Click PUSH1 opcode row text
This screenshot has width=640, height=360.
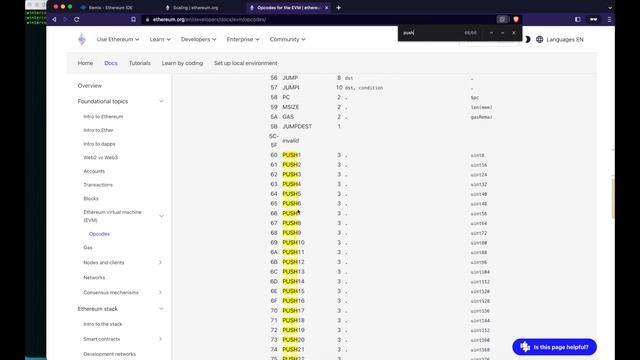[291, 155]
